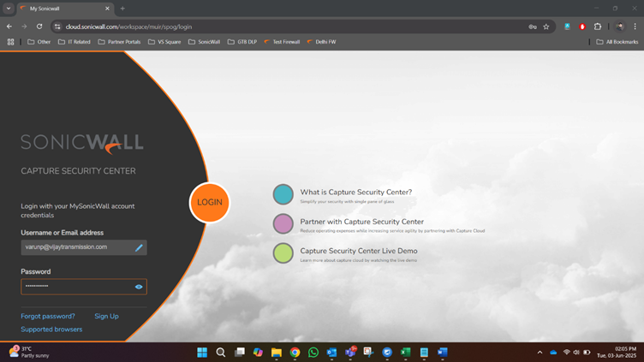Expand the Other bookmarks folder

coord(39,42)
